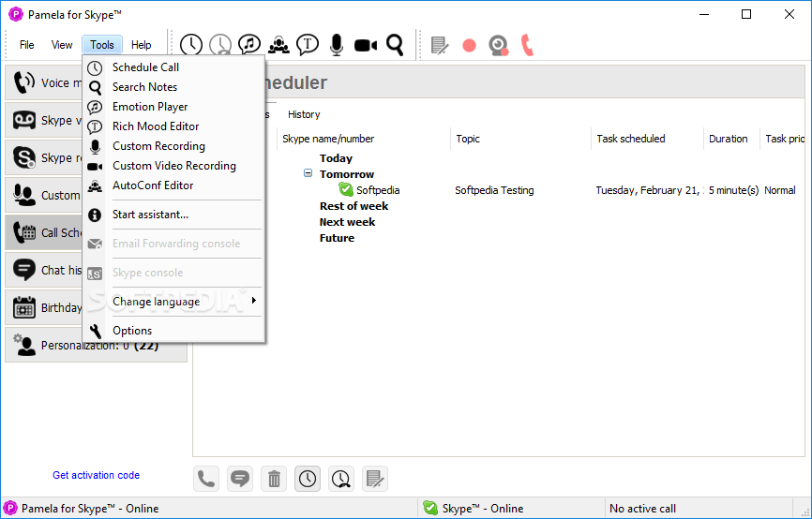This screenshot has height=519, width=812.
Task: Open the Skype voicemail sidebar section
Action: [44, 120]
